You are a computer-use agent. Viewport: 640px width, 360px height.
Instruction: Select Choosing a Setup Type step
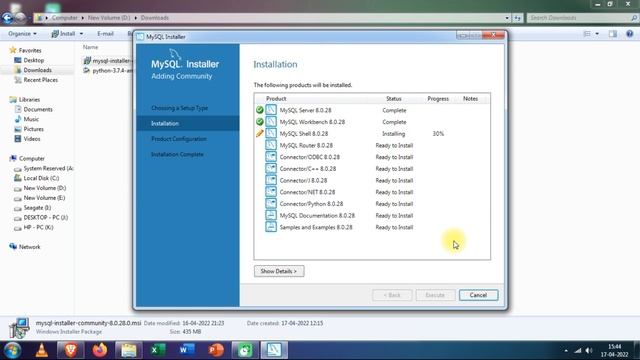180,108
